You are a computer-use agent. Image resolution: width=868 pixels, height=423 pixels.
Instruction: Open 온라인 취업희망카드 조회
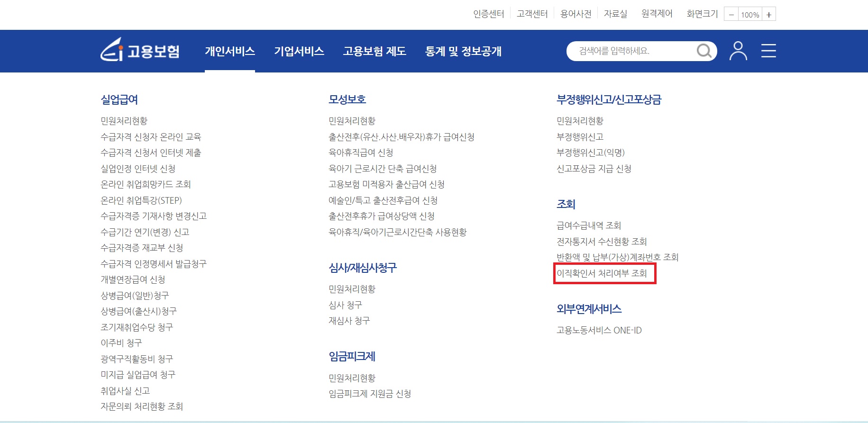(146, 184)
